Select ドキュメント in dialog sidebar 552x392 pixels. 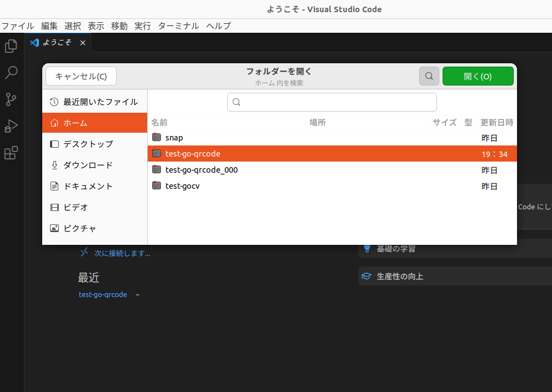click(95, 186)
